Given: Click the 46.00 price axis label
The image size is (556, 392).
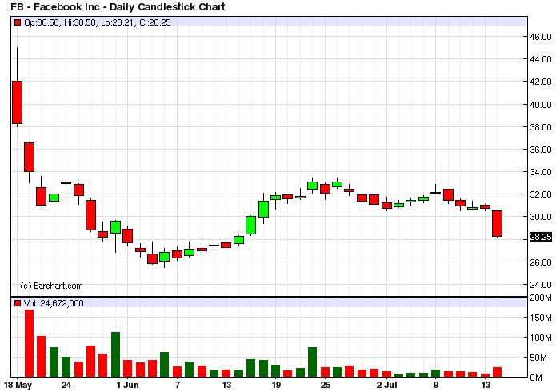Looking at the screenshot, I should tap(541, 37).
